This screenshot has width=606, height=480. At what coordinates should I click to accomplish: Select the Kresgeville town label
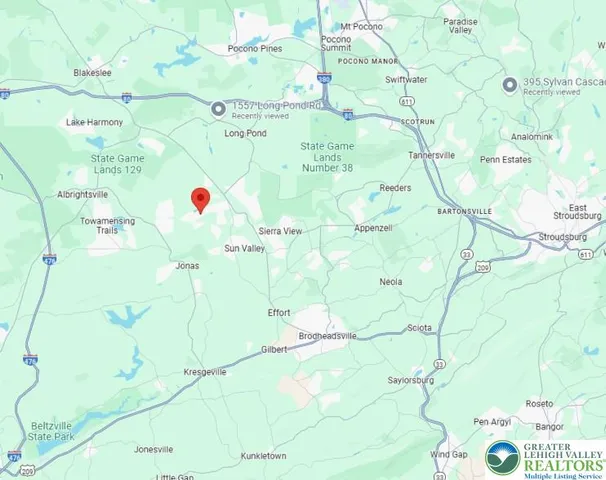(x=205, y=372)
